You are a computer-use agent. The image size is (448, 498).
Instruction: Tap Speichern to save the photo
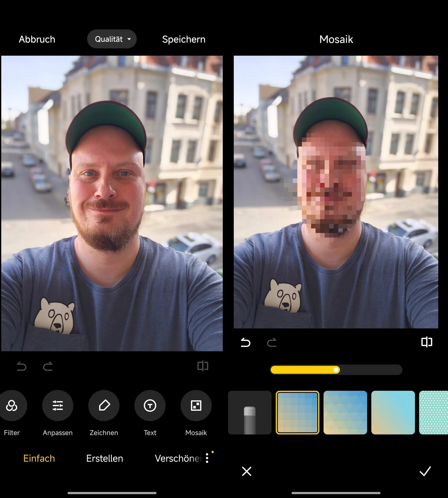(x=184, y=39)
